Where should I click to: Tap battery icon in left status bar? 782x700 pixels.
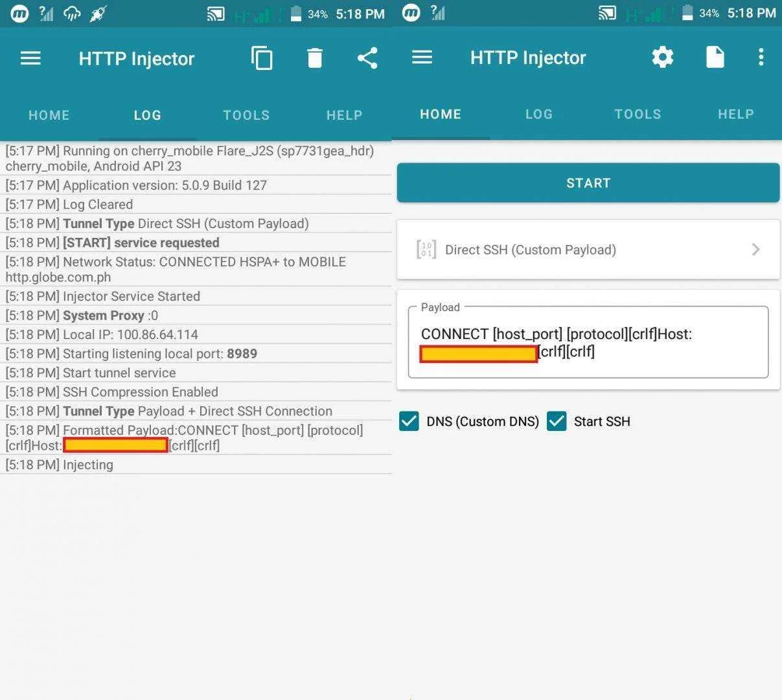coord(295,14)
